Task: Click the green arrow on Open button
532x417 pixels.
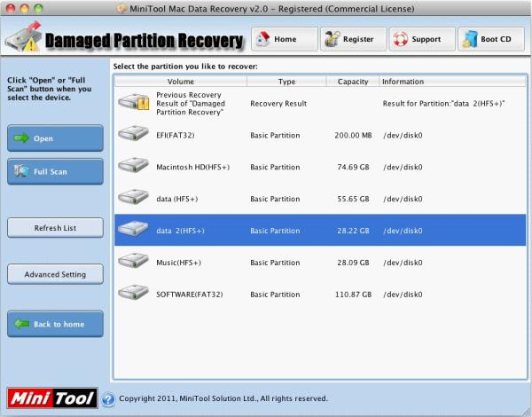Action: 21,138
